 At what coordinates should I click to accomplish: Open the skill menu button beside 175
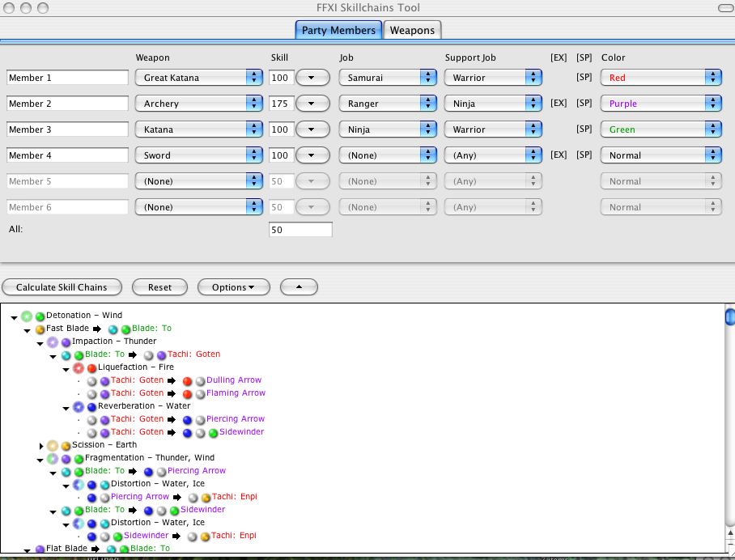[x=312, y=104]
